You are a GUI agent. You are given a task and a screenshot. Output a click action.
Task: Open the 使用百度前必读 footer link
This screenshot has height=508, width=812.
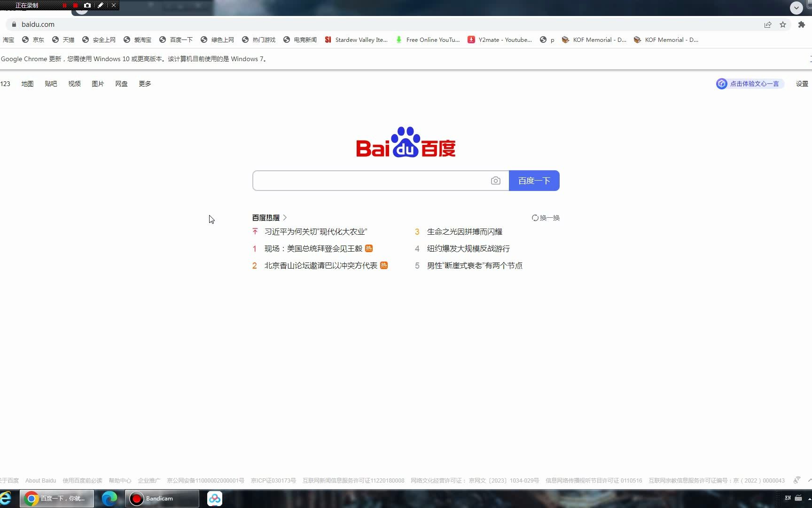82,481
